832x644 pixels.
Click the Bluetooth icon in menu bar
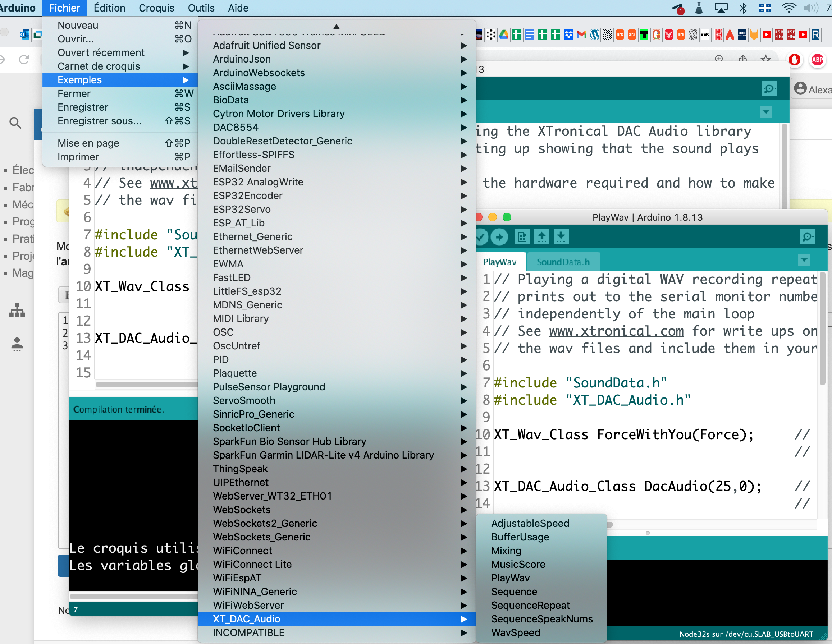click(743, 8)
